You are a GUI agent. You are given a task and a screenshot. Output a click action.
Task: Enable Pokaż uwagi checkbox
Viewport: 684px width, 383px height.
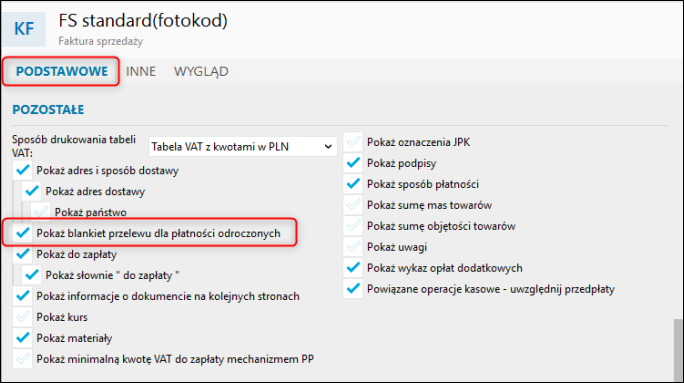coord(353,246)
